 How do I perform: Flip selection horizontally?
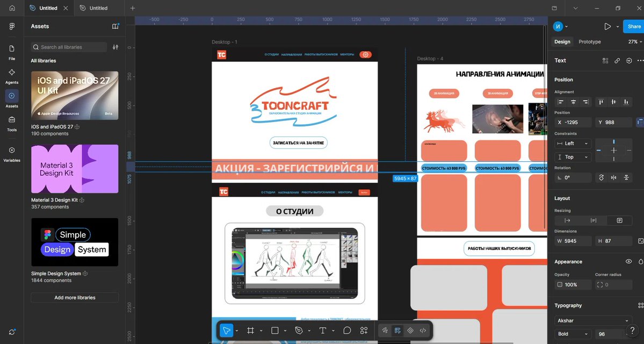pos(613,177)
